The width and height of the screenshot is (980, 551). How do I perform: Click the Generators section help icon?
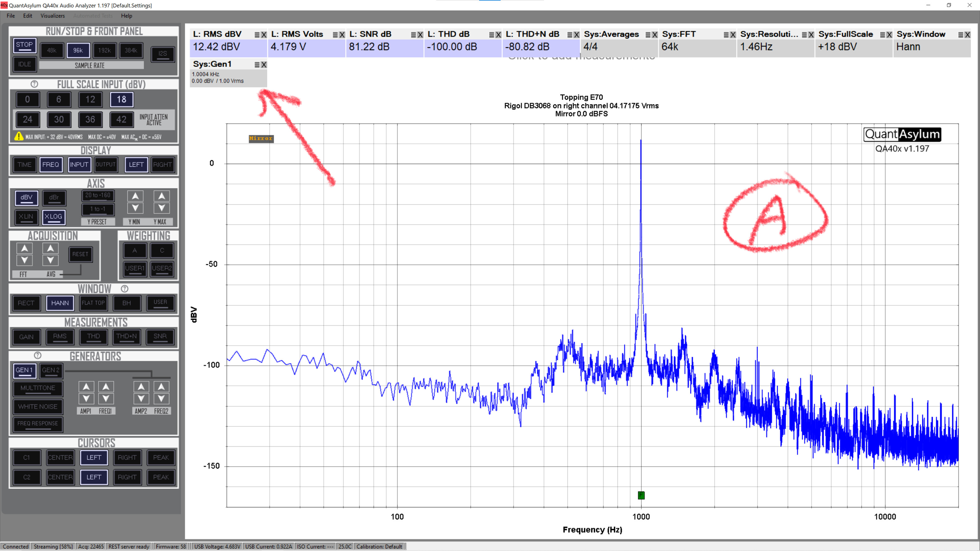[x=38, y=356]
